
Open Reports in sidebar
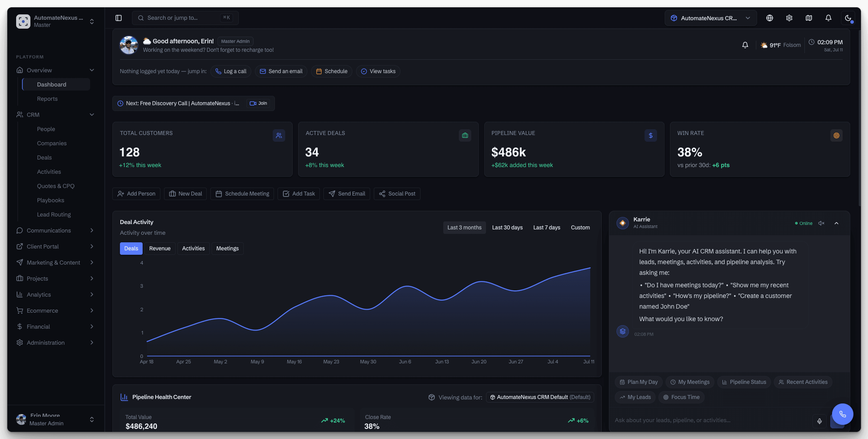56,99
